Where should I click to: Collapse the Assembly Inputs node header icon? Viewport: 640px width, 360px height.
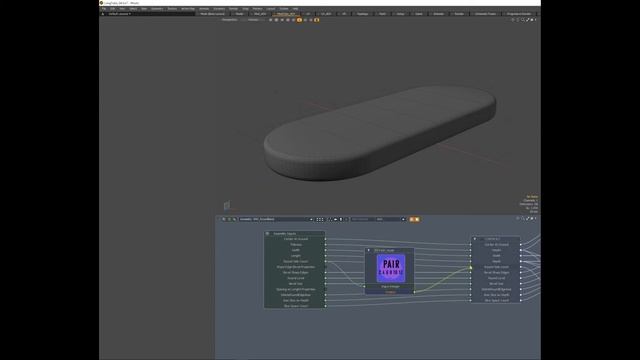click(x=267, y=233)
